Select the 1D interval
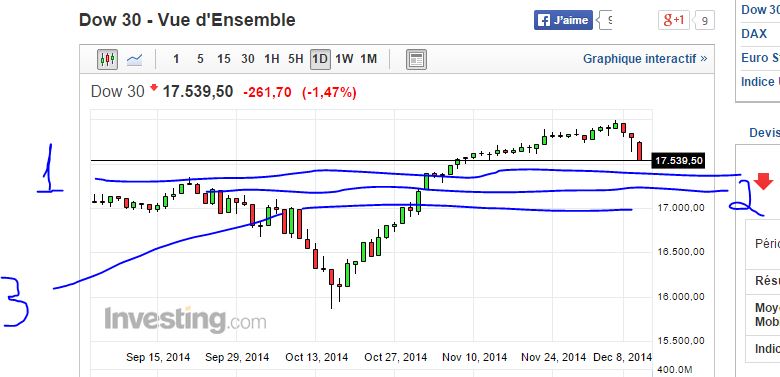This screenshot has height=377, width=780. click(320, 59)
